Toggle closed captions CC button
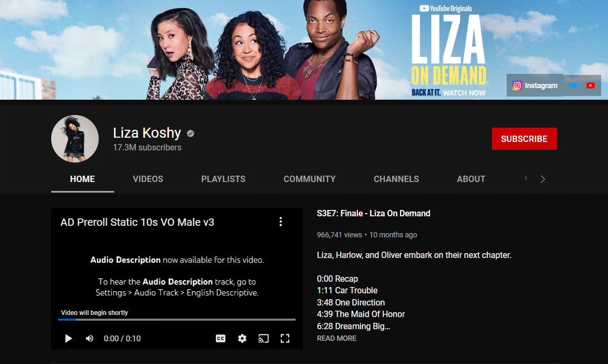This screenshot has width=608, height=364. click(221, 339)
